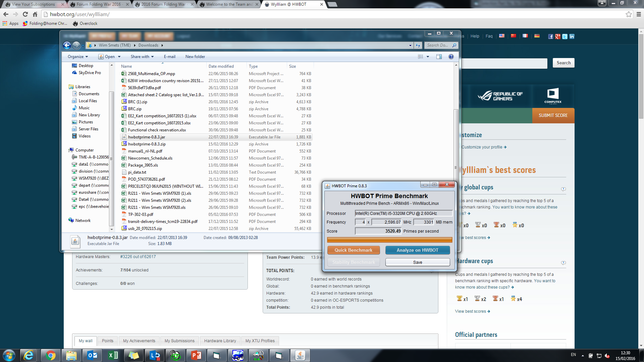The image size is (644, 362).
Task: Switch to the Java HWBOT Prime taskbar icon
Action: (x=300, y=355)
